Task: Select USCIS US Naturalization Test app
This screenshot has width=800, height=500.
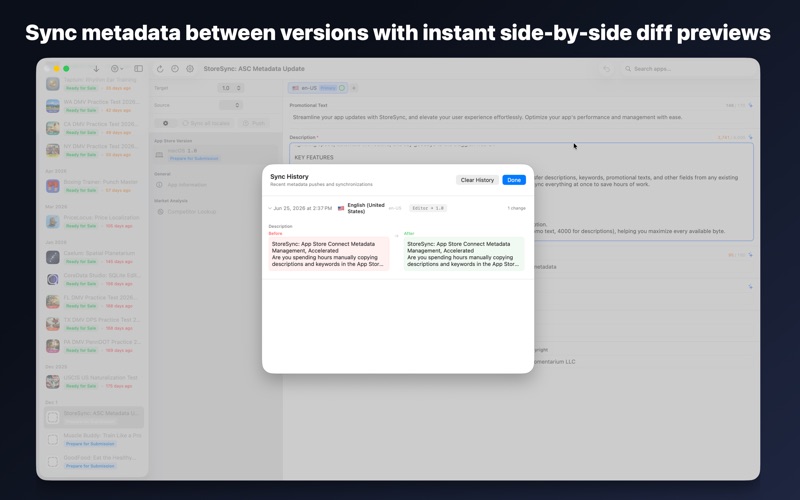Action: point(94,382)
